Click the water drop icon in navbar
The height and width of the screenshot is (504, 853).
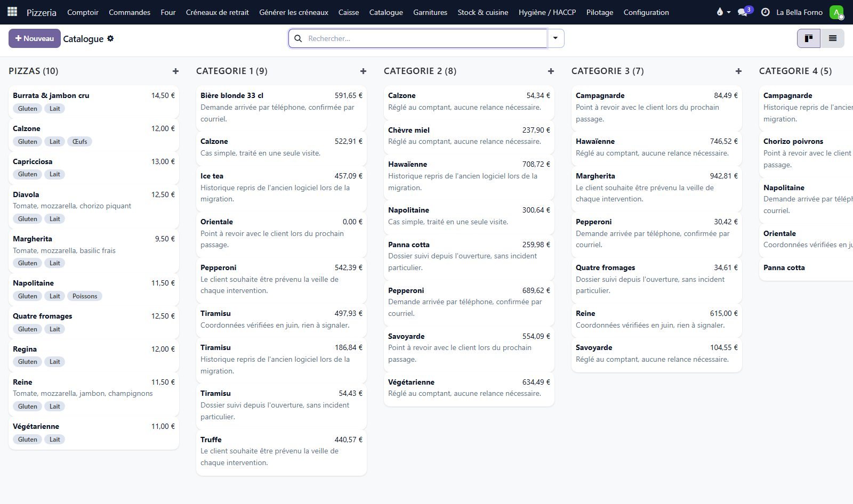pos(723,12)
